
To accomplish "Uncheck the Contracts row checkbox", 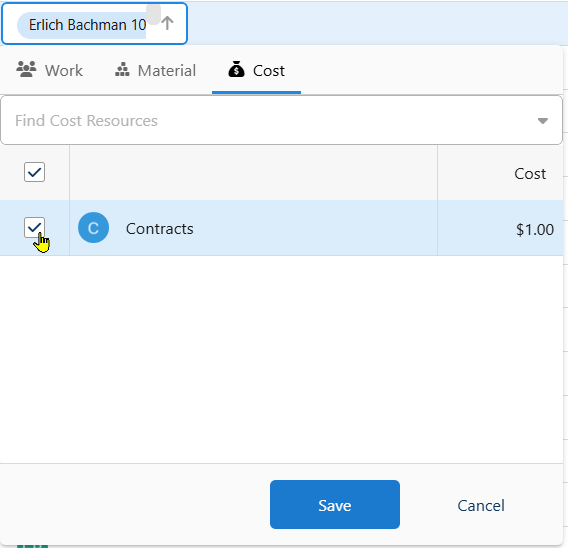I will (34, 227).
